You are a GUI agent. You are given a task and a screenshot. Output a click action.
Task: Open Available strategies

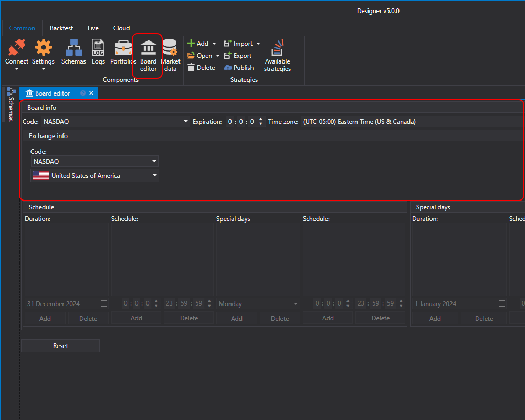click(x=277, y=56)
